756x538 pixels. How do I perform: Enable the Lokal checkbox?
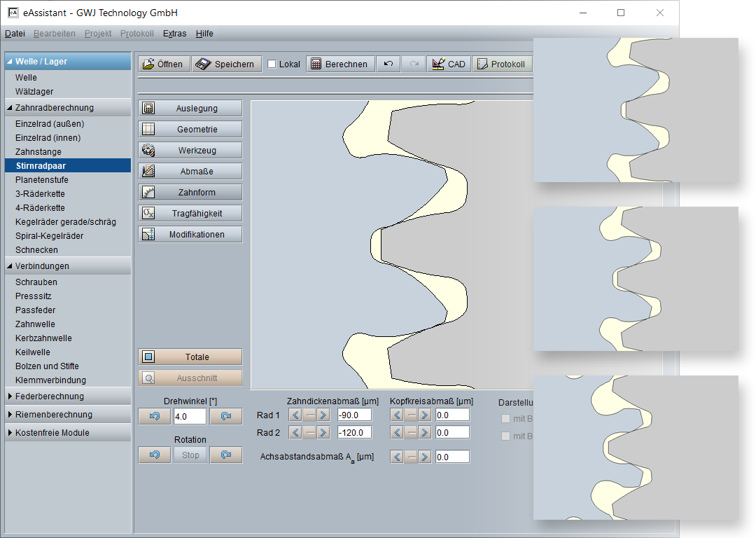click(x=272, y=64)
